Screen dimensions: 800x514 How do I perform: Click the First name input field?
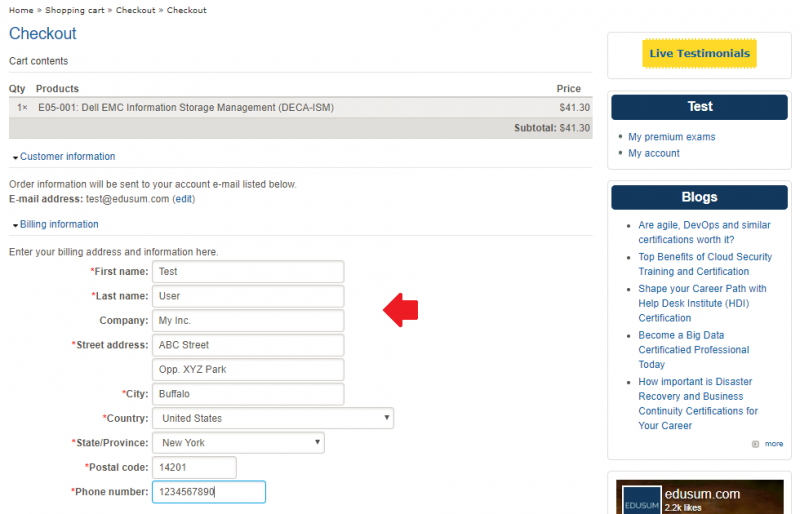point(247,272)
